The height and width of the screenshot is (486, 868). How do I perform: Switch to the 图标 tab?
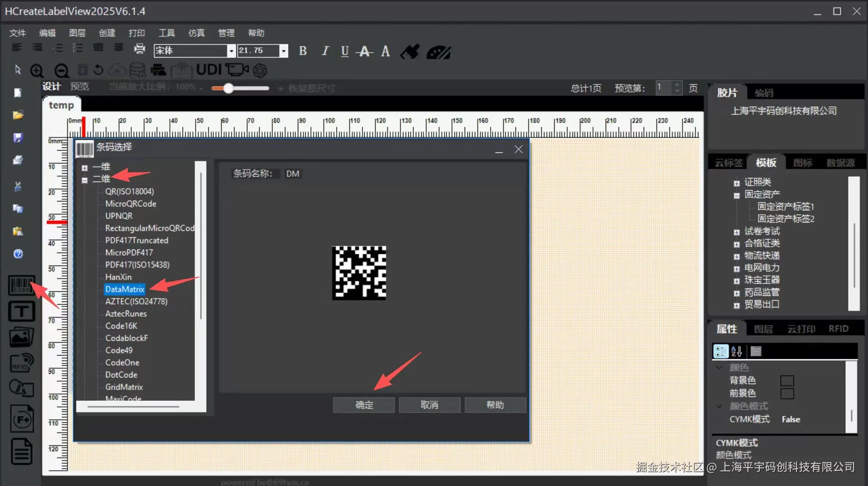803,163
